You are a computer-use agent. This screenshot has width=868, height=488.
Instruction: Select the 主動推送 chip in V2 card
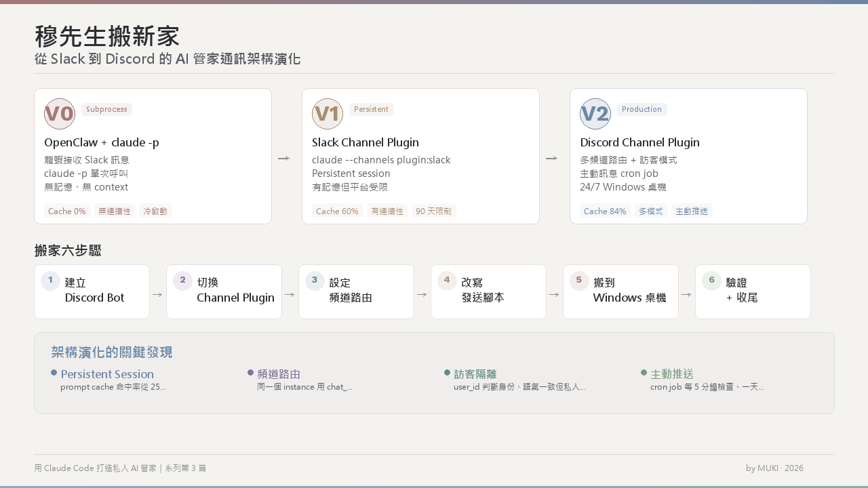tap(692, 211)
